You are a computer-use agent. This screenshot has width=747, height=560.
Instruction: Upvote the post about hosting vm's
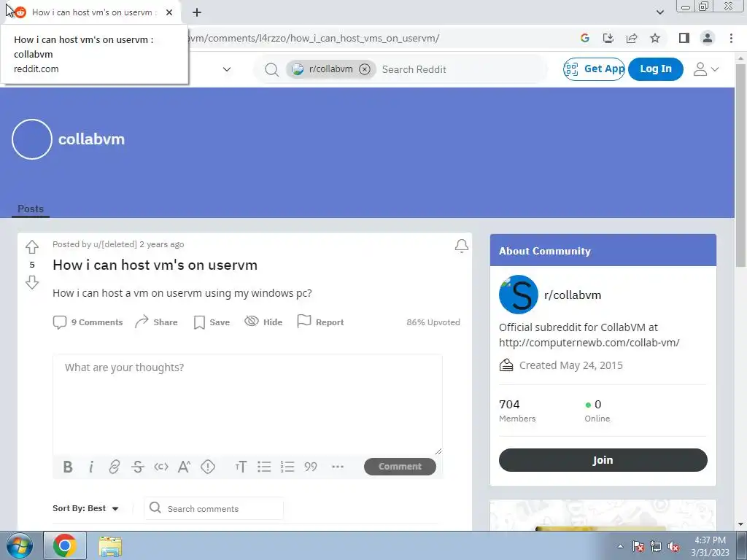[32, 246]
